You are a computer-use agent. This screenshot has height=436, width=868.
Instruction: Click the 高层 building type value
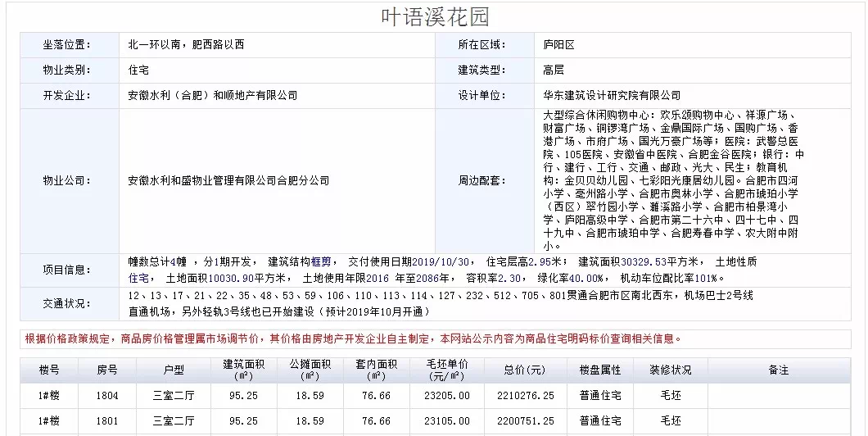554,70
